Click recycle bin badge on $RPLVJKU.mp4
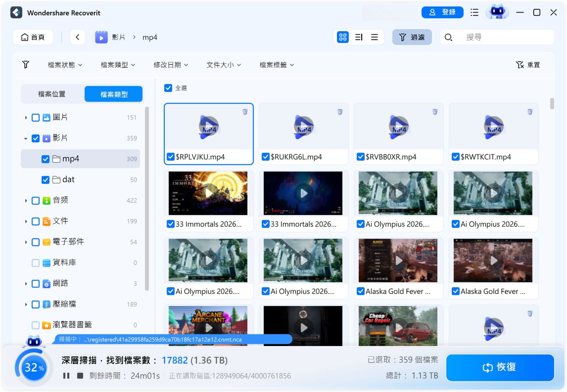Viewport: 567px width, 392px height. [x=245, y=112]
